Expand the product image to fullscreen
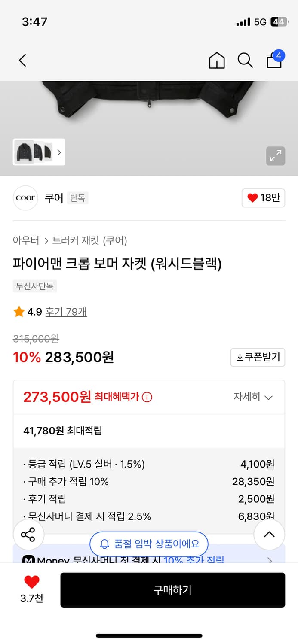The image size is (298, 644). 276,156
